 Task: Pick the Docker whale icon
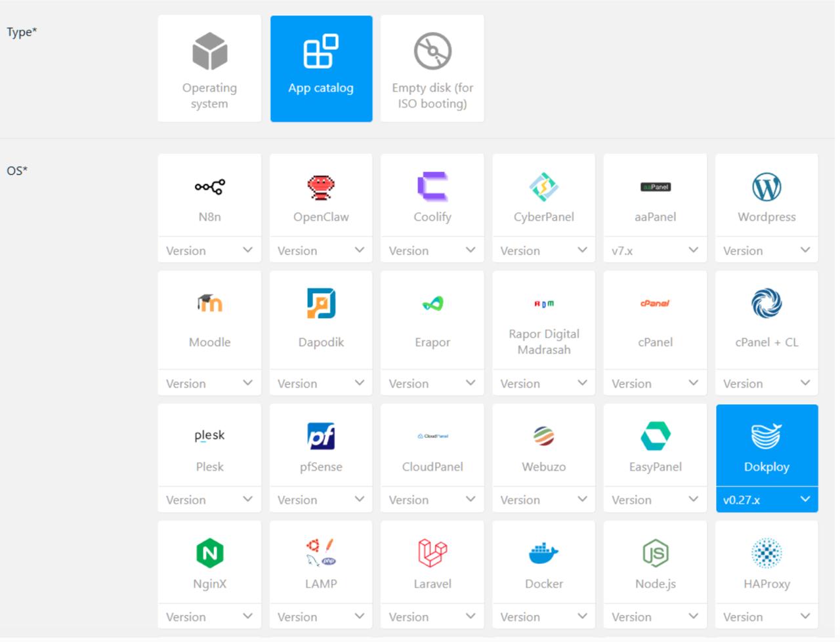click(543, 553)
